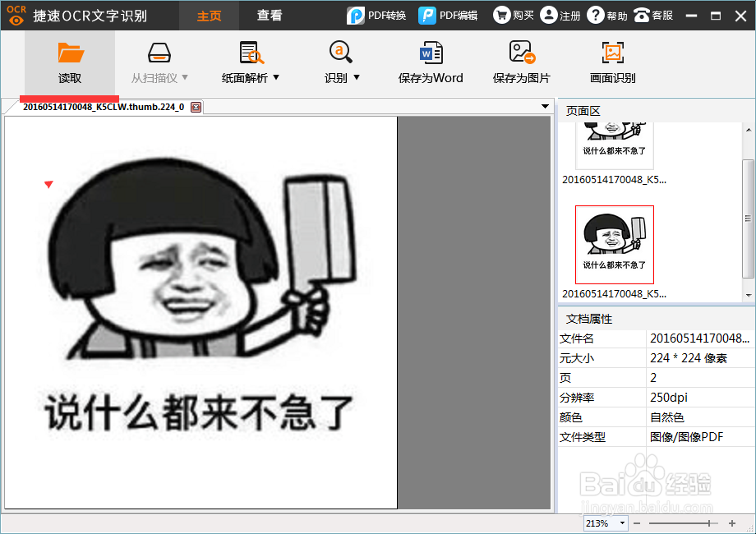The width and height of the screenshot is (756, 534).
Task: Click the 从扫描仪 scanner icon
Action: click(x=159, y=53)
